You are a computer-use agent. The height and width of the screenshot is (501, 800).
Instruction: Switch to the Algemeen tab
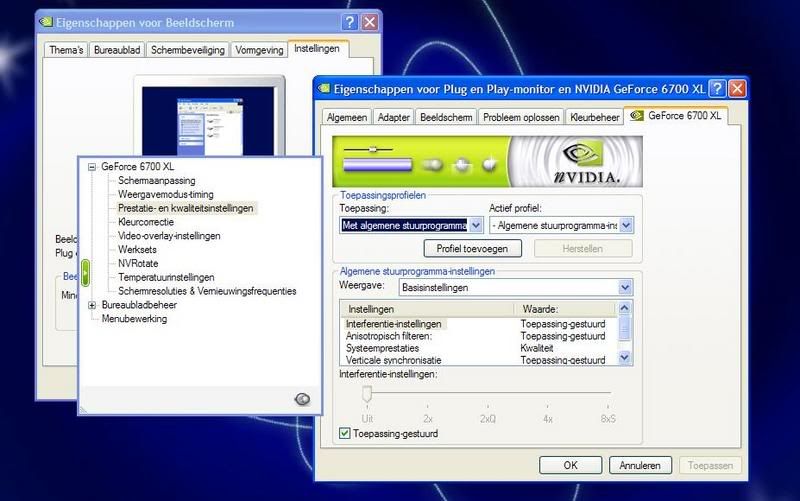(347, 117)
